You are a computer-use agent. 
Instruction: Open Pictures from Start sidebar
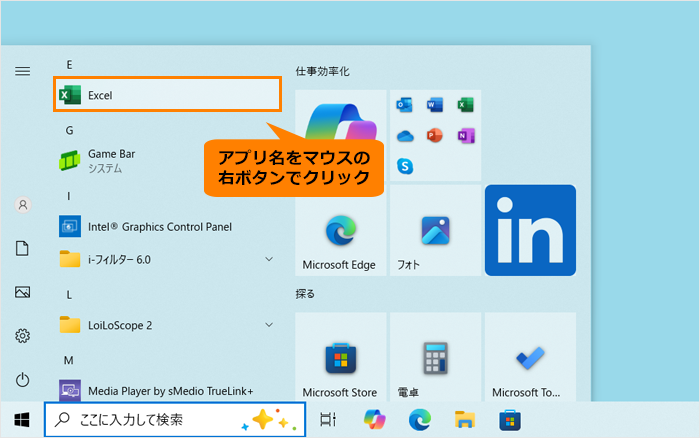tap(22, 292)
